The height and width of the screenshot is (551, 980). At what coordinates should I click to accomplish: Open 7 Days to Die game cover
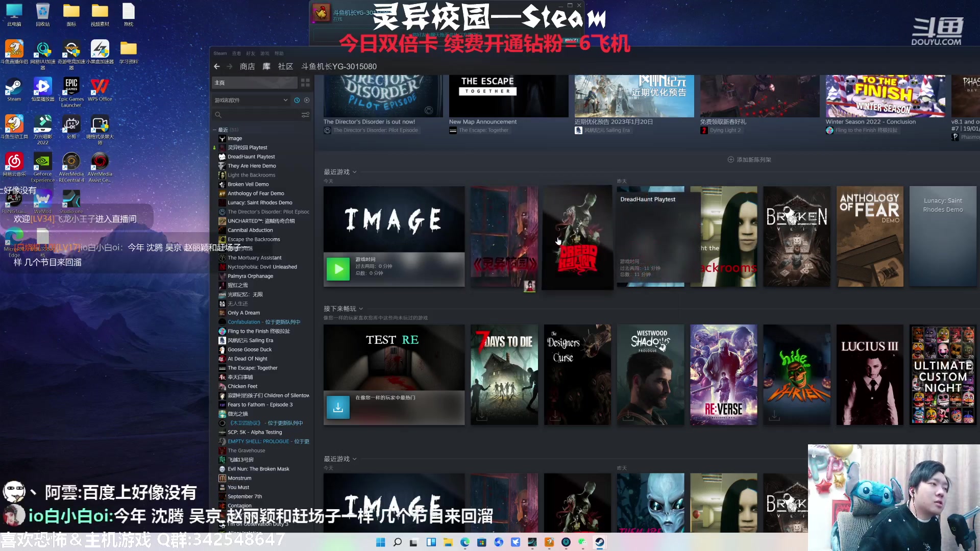point(504,375)
